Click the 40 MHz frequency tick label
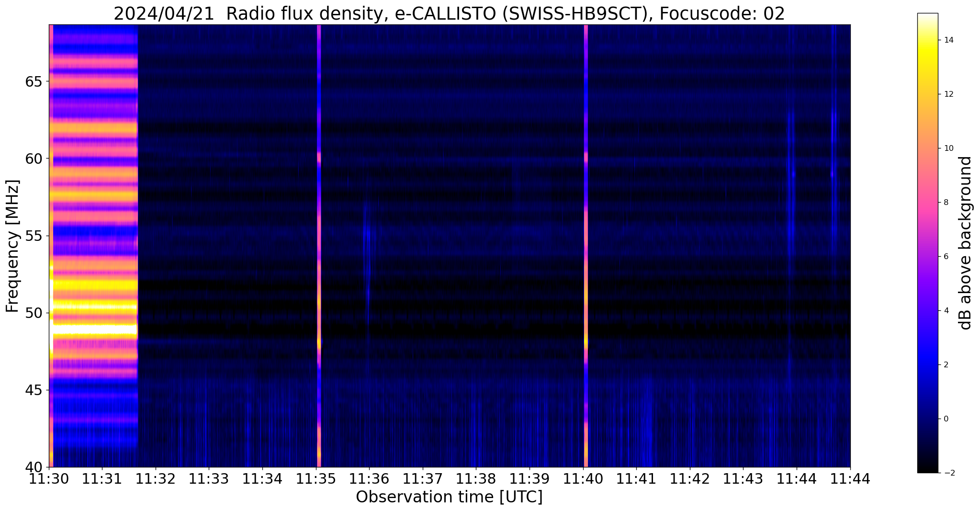This screenshot has width=980, height=511. pos(34,467)
